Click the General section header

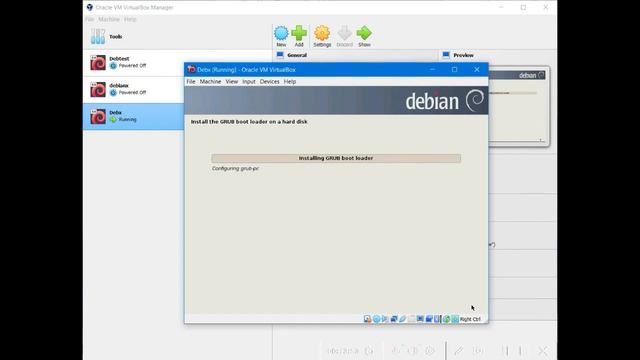(297, 55)
